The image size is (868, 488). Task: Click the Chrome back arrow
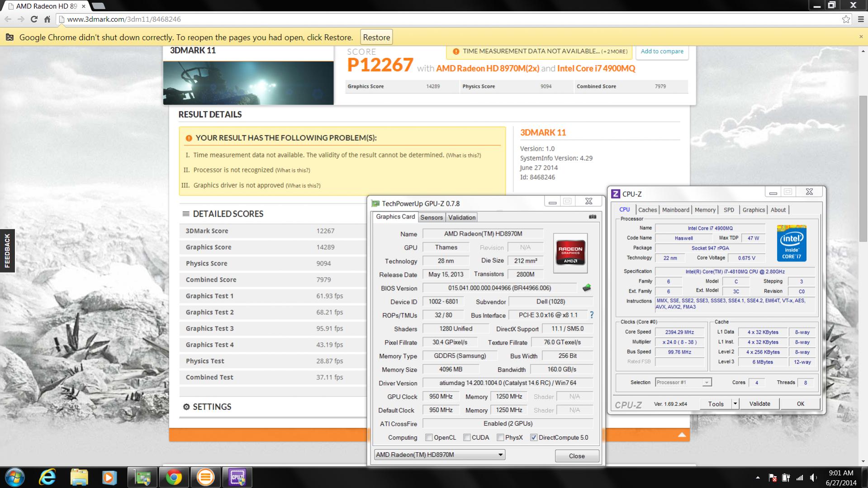coord(8,19)
